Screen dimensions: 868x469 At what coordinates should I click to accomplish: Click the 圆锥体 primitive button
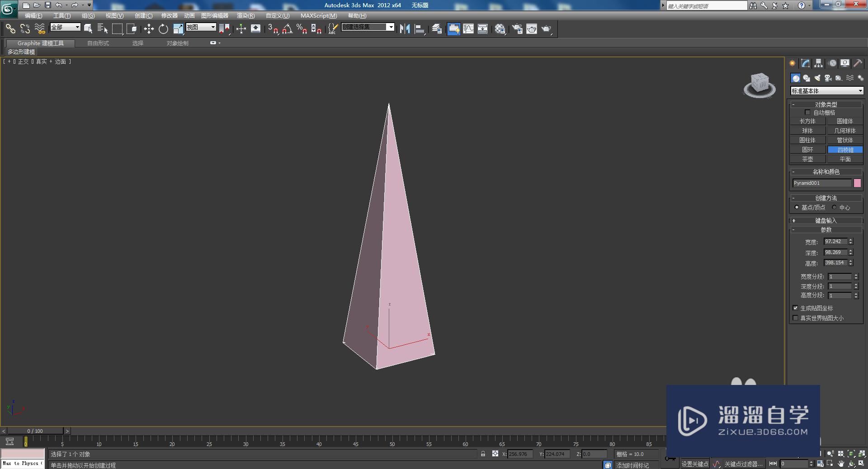pos(845,122)
